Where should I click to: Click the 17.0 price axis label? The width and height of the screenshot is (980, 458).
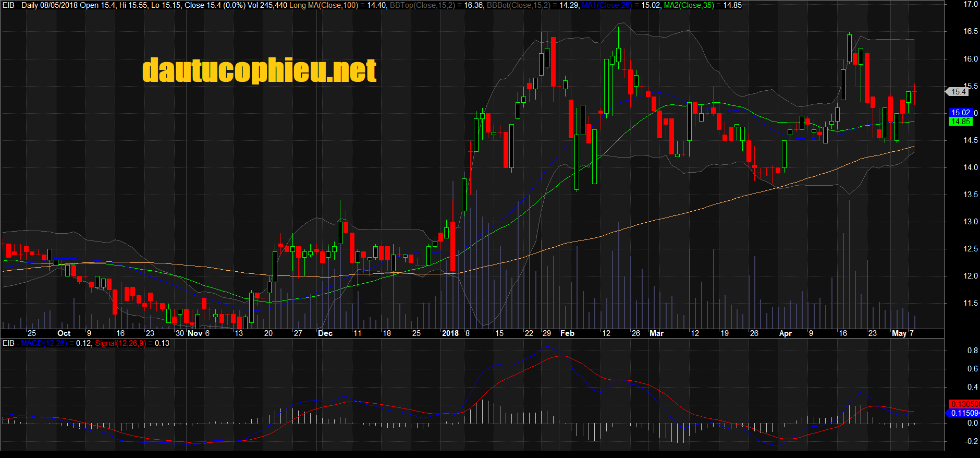(971, 4)
